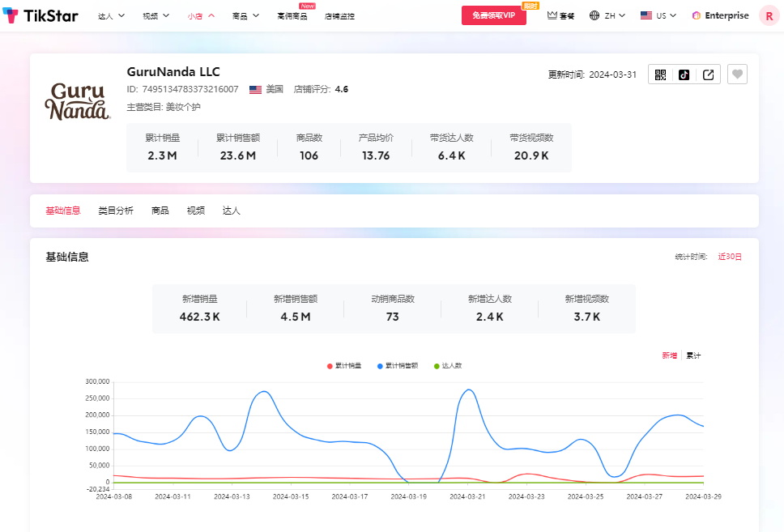Click the 产品均价 13.76 stat
This screenshot has height=532, width=784.
pos(376,147)
